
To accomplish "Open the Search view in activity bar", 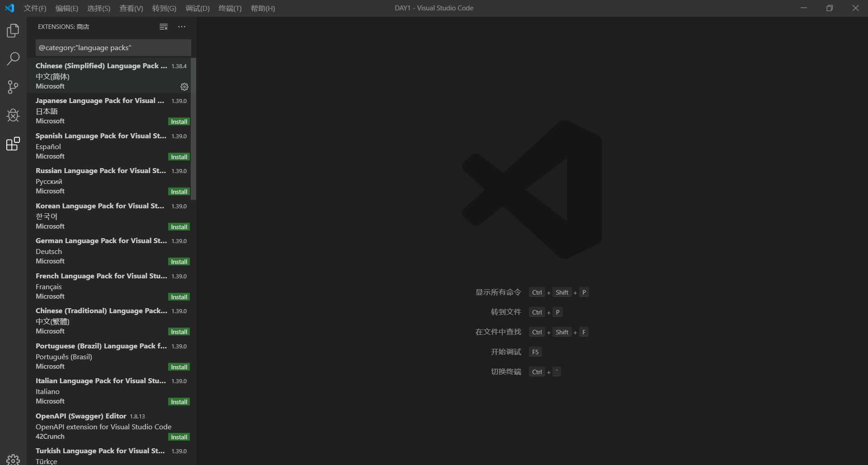I will tap(13, 59).
